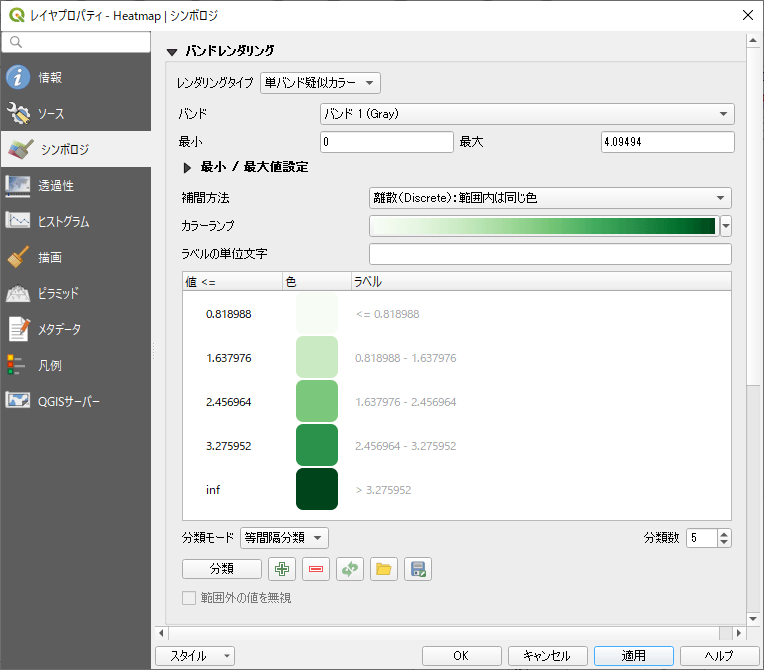Open the レンダリングタイプ dropdown
Viewport: 764px width, 670px height.
tap(320, 83)
